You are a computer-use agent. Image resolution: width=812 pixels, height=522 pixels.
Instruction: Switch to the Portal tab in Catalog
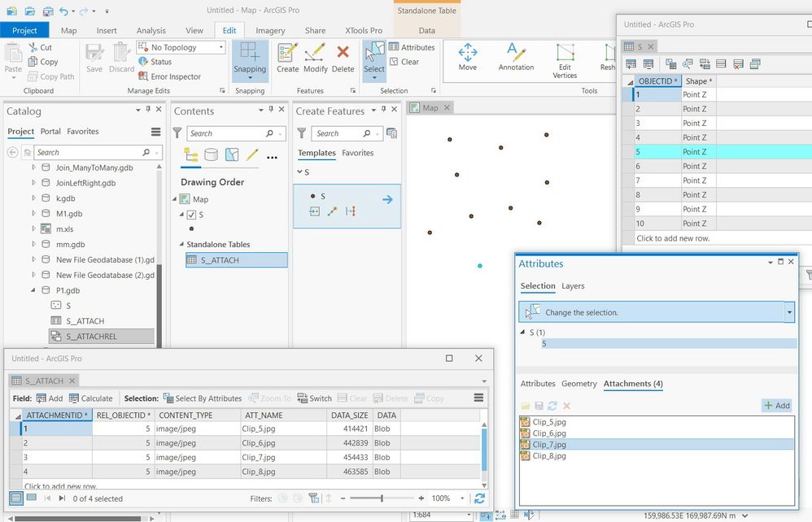tap(50, 132)
